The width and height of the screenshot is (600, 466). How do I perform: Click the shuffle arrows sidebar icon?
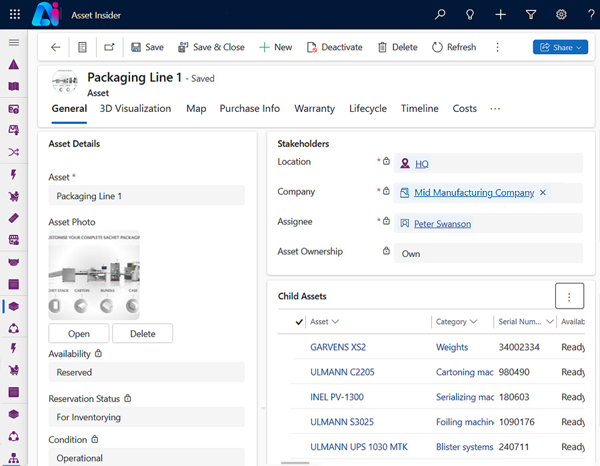point(13,152)
